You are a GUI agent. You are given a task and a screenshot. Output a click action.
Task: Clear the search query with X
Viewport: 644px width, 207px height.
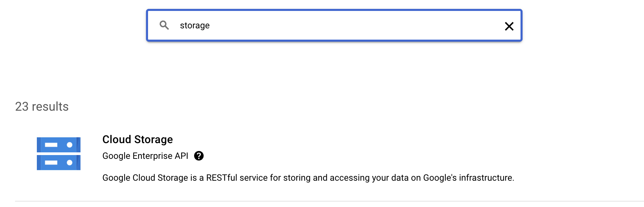[x=509, y=26]
